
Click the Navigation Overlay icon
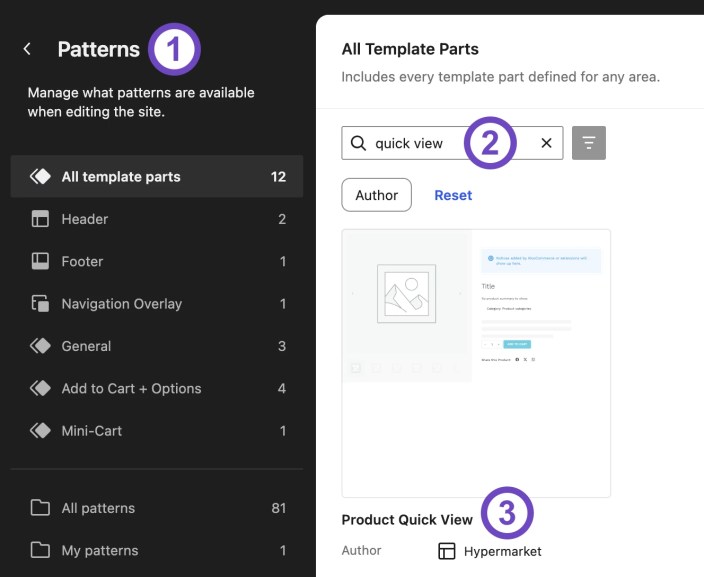(x=40, y=304)
